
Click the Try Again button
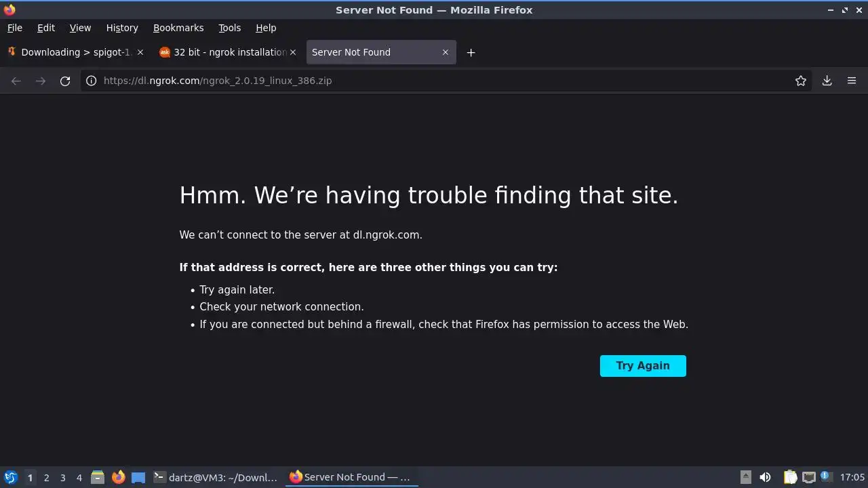(x=643, y=366)
